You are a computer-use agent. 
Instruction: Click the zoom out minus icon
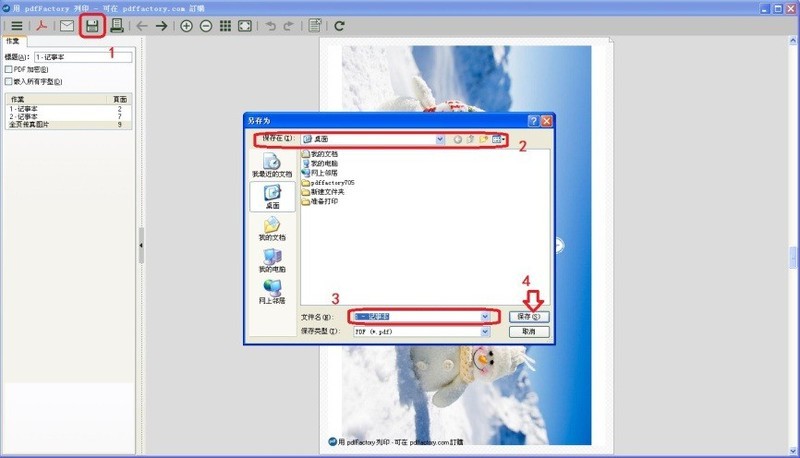[x=205, y=25]
